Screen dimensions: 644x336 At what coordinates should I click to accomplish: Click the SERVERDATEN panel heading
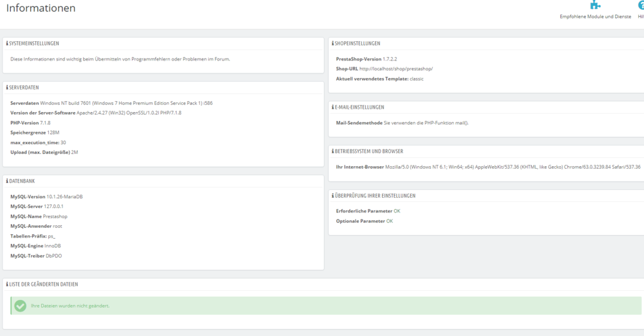pos(24,88)
